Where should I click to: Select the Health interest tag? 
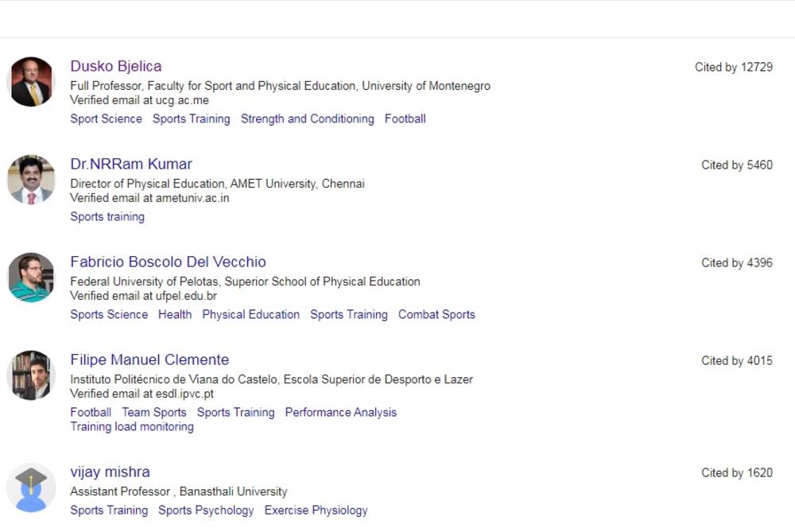174,314
